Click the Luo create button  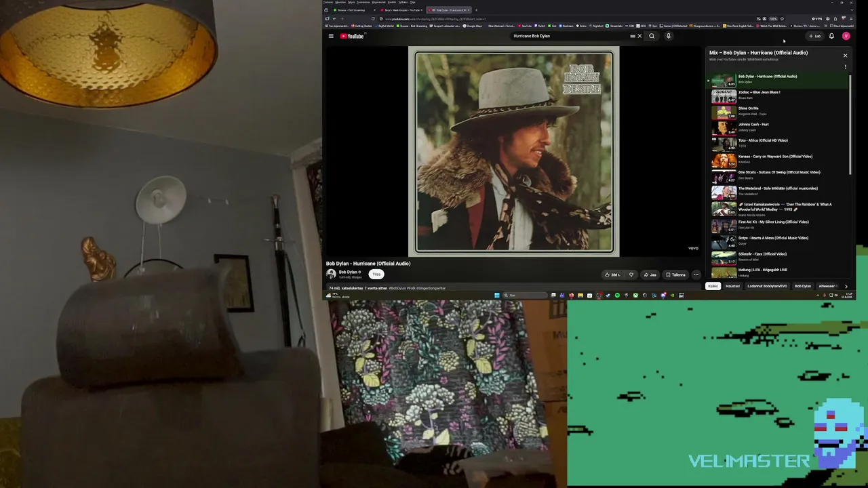pos(814,36)
